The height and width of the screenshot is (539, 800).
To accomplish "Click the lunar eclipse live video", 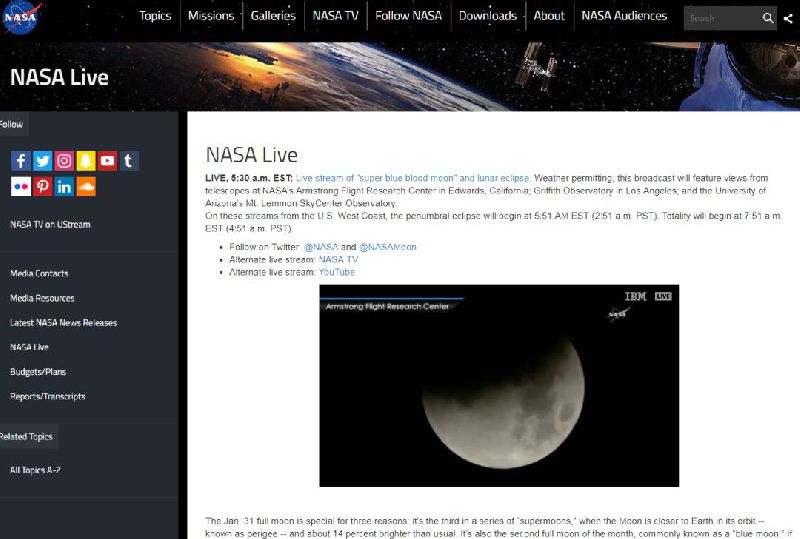I will pos(499,386).
